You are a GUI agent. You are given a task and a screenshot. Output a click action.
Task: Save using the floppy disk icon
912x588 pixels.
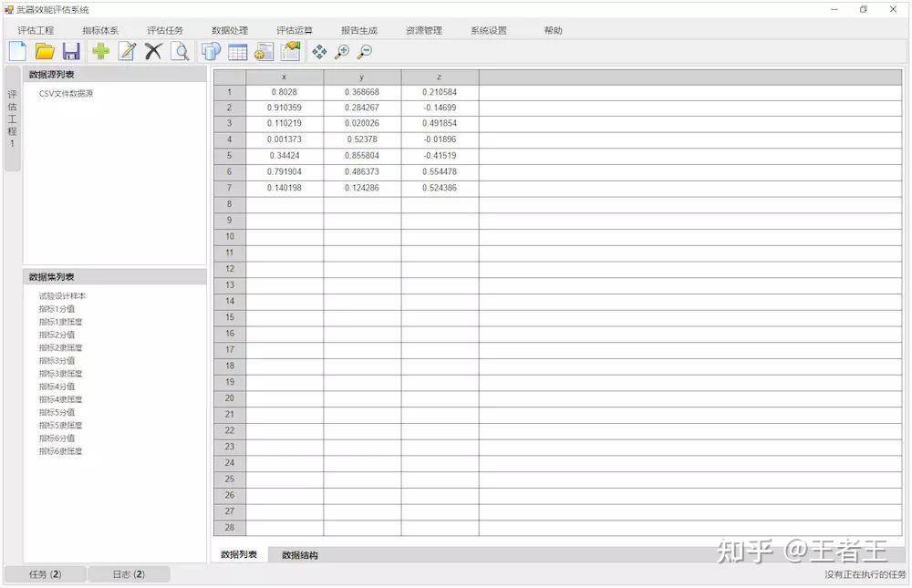[71, 52]
